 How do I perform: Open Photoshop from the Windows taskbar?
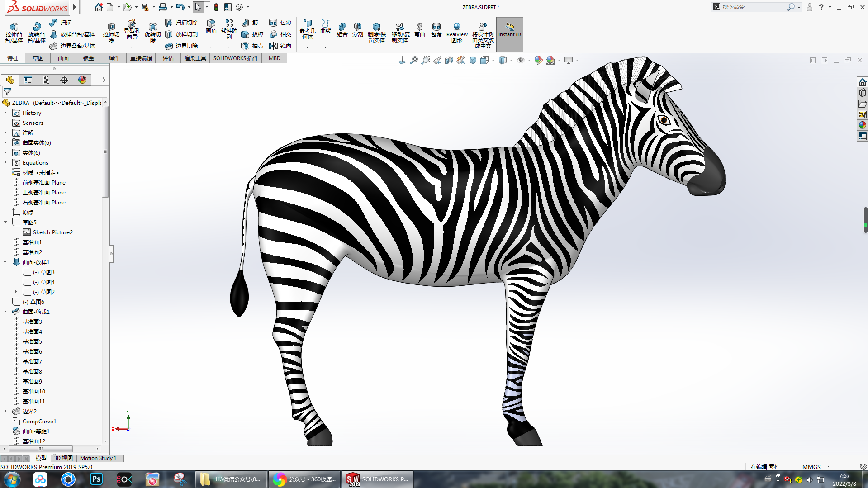click(96, 479)
